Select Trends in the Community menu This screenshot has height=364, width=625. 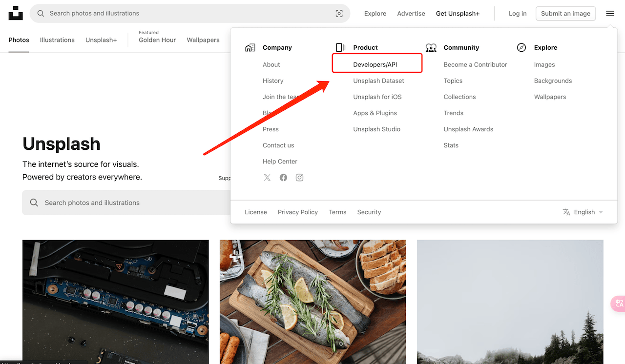(454, 113)
